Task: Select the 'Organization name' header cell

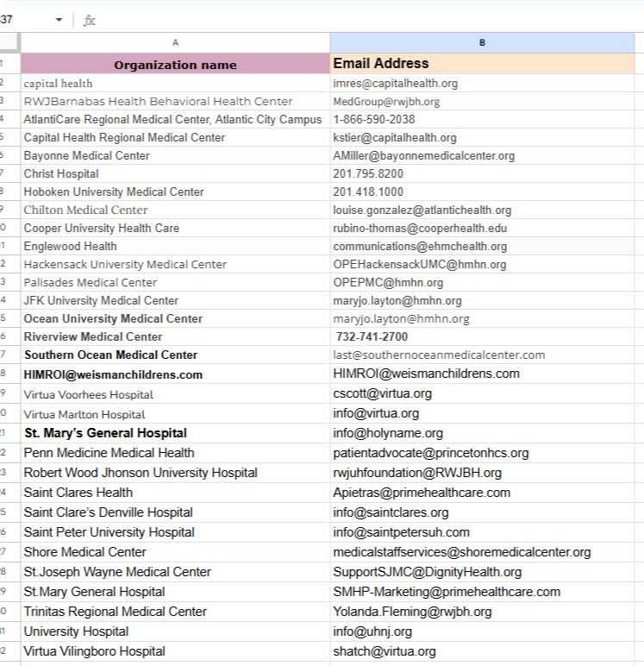Action: [175, 64]
